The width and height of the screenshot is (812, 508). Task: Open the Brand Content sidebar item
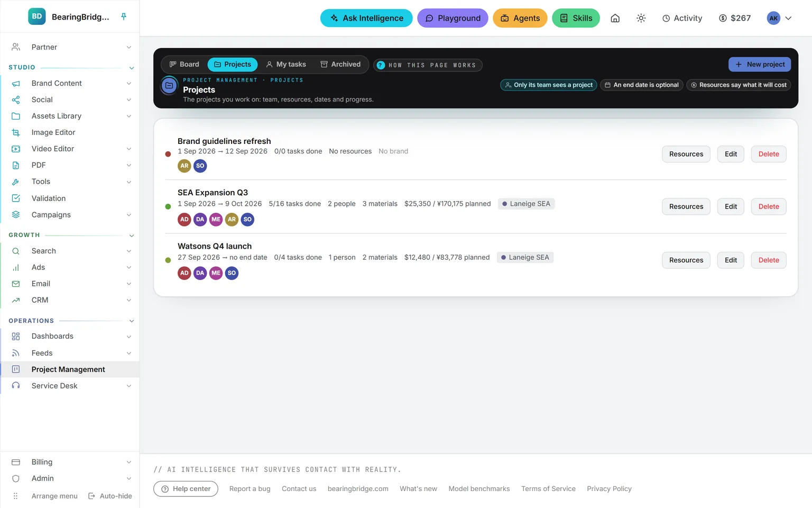(x=70, y=83)
